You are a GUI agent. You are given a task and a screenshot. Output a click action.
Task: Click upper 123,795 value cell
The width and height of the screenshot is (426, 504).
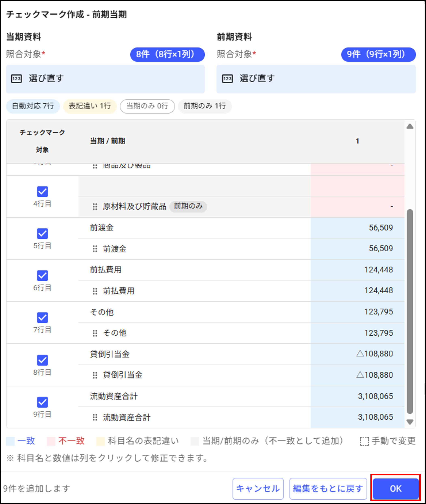[357, 312]
